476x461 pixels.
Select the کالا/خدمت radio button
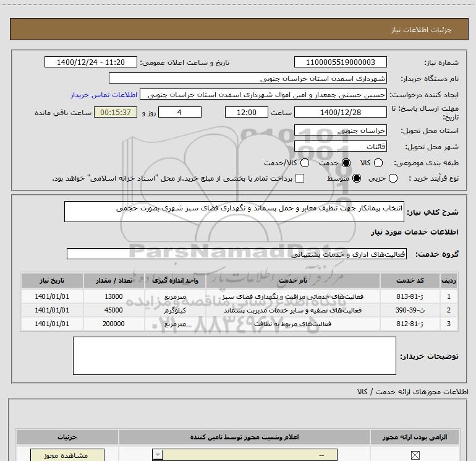tap(305, 163)
